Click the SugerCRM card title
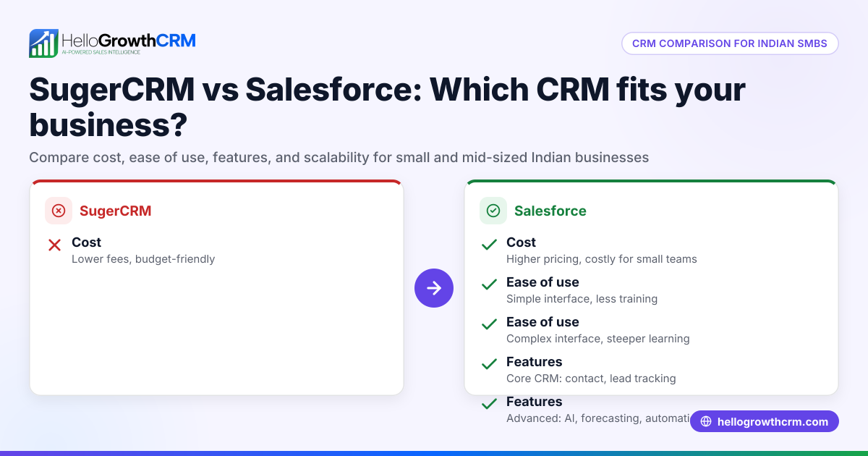The image size is (868, 456). [116, 211]
